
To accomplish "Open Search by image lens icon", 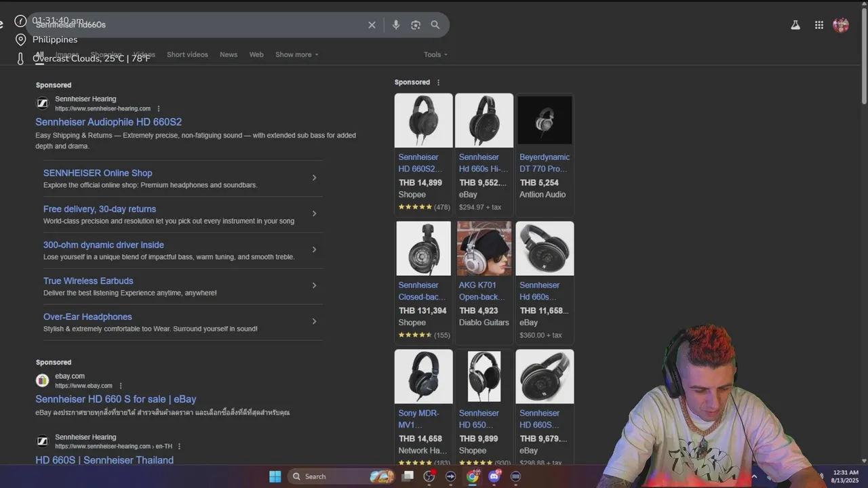I will click(416, 25).
